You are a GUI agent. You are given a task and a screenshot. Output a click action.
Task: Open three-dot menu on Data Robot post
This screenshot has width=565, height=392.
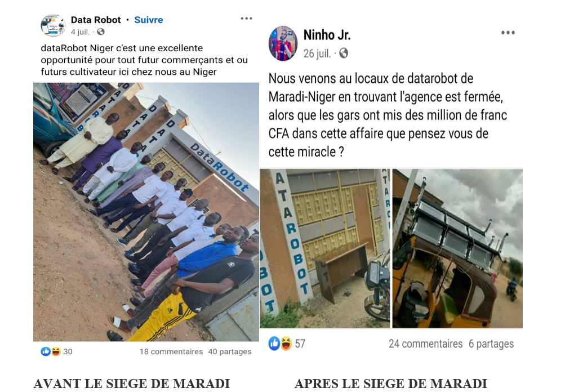[x=247, y=19]
